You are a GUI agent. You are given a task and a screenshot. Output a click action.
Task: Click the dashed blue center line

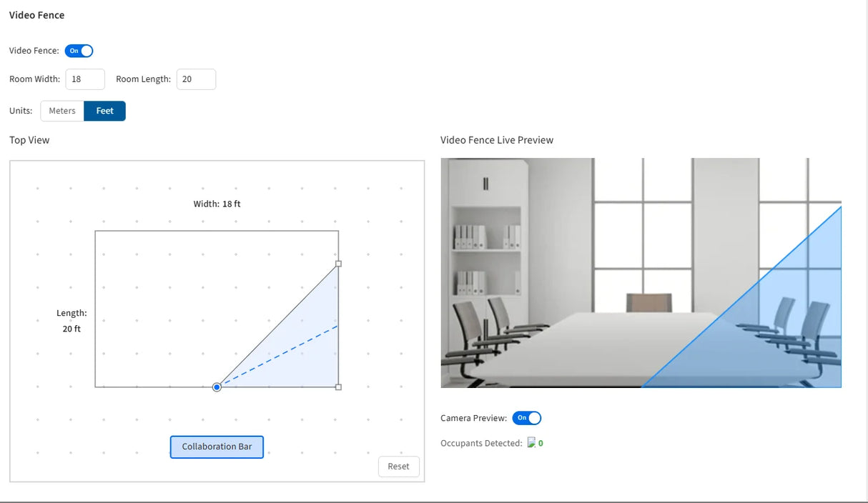[x=277, y=357]
